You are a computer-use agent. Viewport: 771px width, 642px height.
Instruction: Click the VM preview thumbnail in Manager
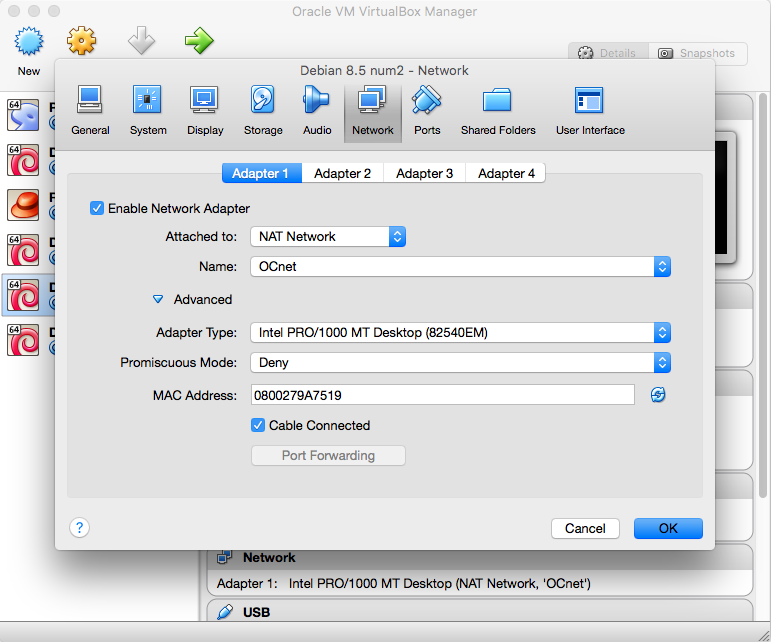click(x=725, y=198)
